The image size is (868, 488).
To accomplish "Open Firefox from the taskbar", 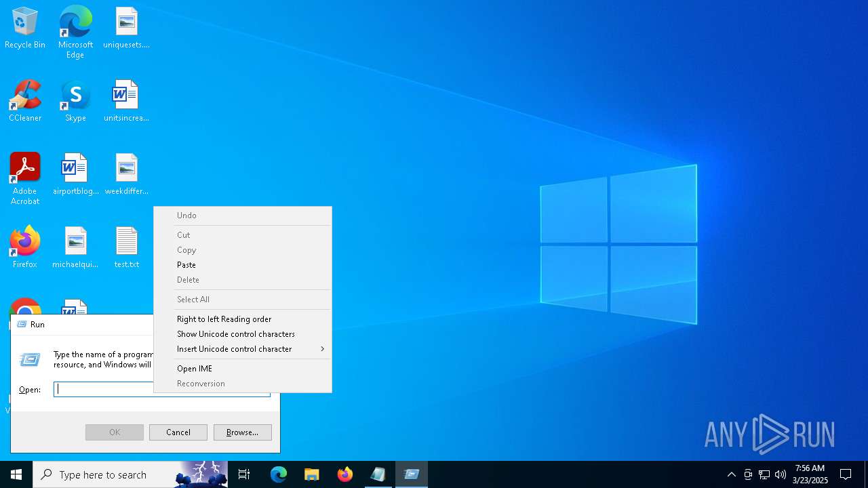I will 345,474.
